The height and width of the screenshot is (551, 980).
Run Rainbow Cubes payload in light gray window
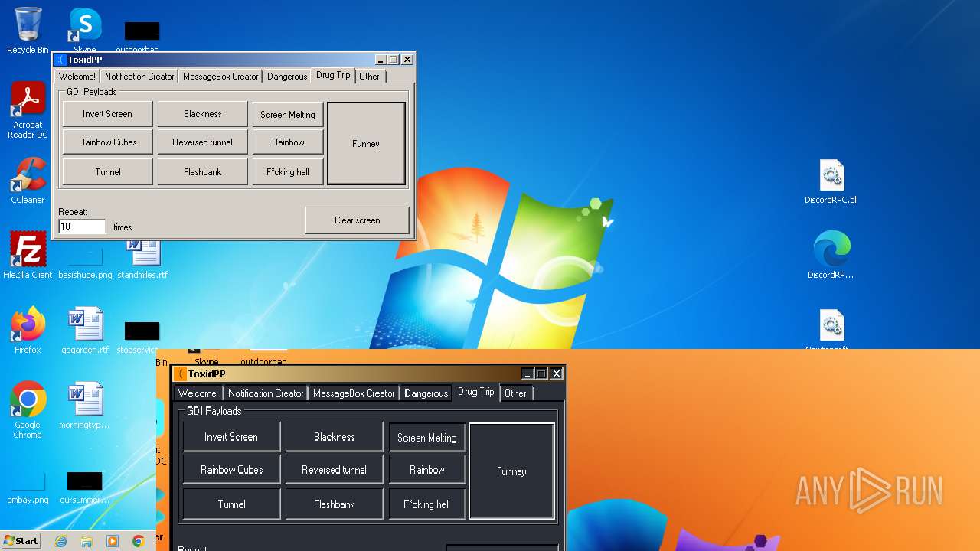pyautogui.click(x=107, y=142)
